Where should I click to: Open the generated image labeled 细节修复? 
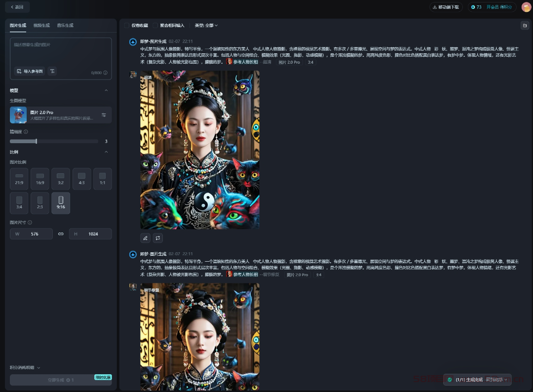(200, 337)
